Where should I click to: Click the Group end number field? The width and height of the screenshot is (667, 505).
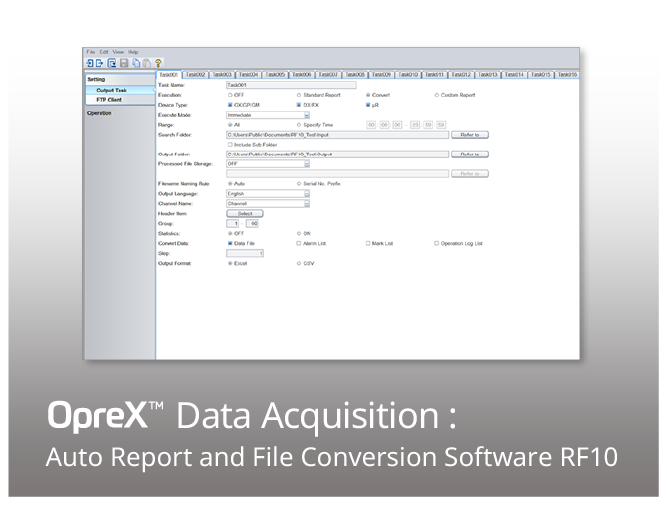(x=252, y=224)
